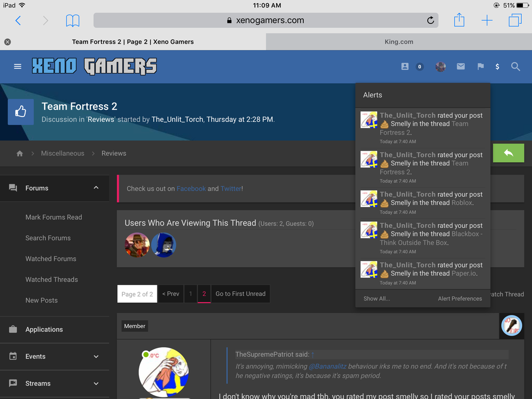Image resolution: width=532 pixels, height=399 pixels.
Task: Tap the Safari forward arrow
Action: point(45,20)
